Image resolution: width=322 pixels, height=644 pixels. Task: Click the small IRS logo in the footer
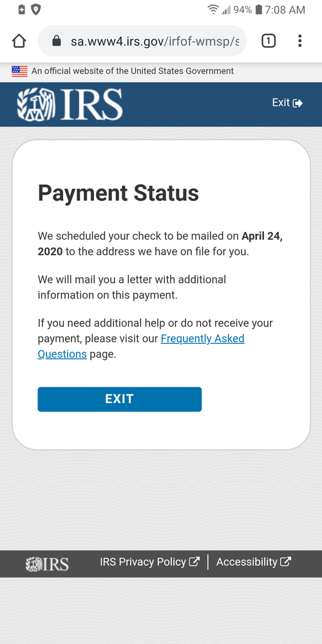(x=47, y=564)
